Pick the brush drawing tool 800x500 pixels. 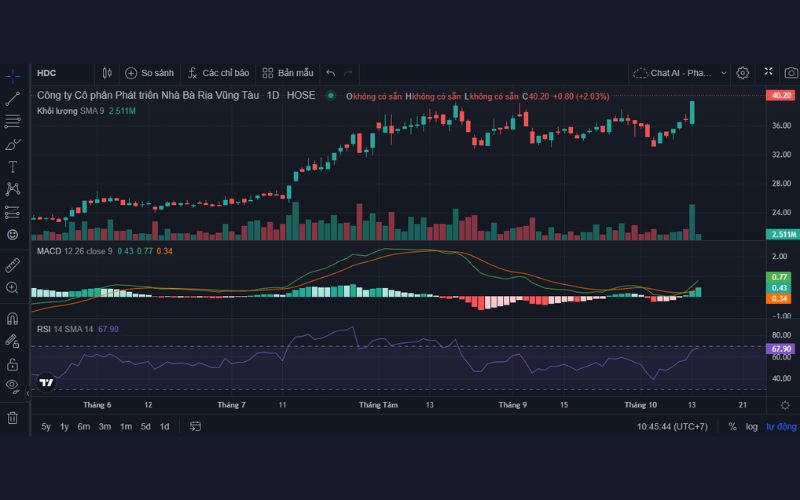pos(13,144)
